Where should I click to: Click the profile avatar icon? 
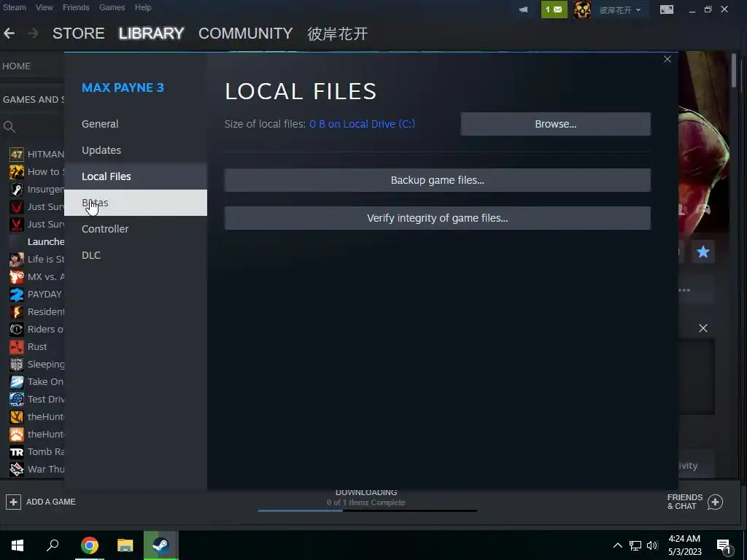pyautogui.click(x=582, y=9)
